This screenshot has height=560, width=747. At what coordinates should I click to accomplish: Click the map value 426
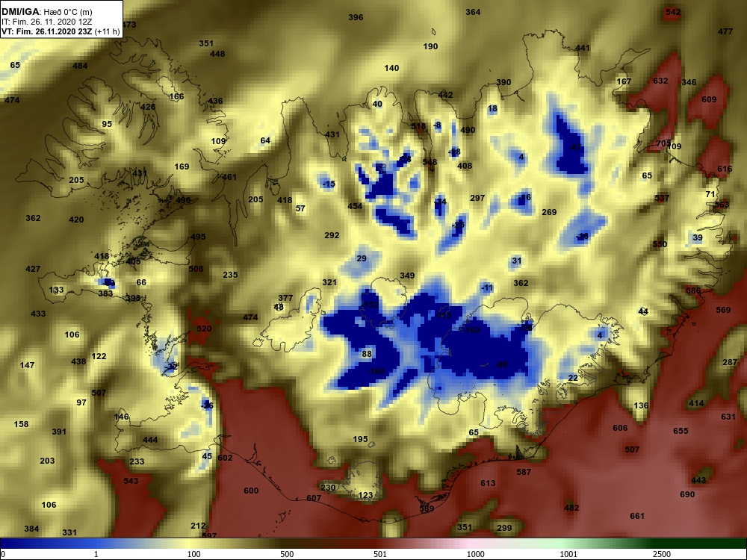coord(148,107)
